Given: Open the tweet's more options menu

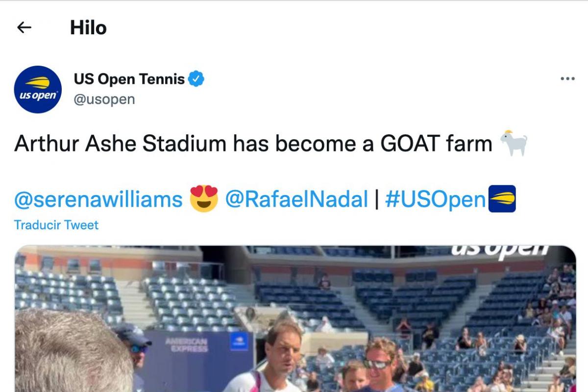Looking at the screenshot, I should pos(567,79).
